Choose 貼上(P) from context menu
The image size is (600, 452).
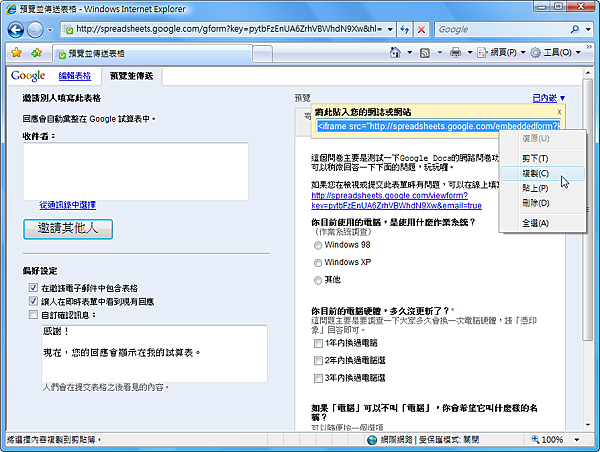543,188
